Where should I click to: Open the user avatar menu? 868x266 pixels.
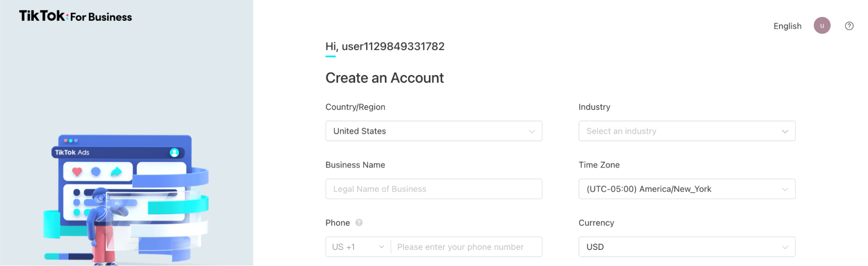822,26
